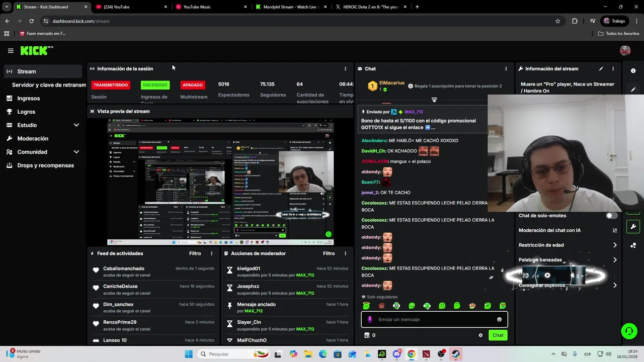Viewport: 644px width, 362px height.
Task: Open Dota 2 from the taskbar
Action: click(426, 354)
